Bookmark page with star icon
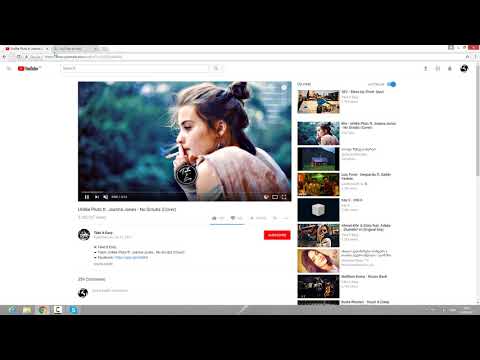The width and height of the screenshot is (480, 360). pos(467,57)
